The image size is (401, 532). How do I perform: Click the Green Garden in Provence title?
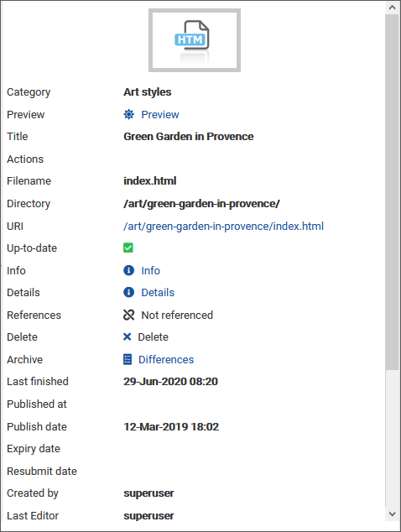tap(189, 137)
